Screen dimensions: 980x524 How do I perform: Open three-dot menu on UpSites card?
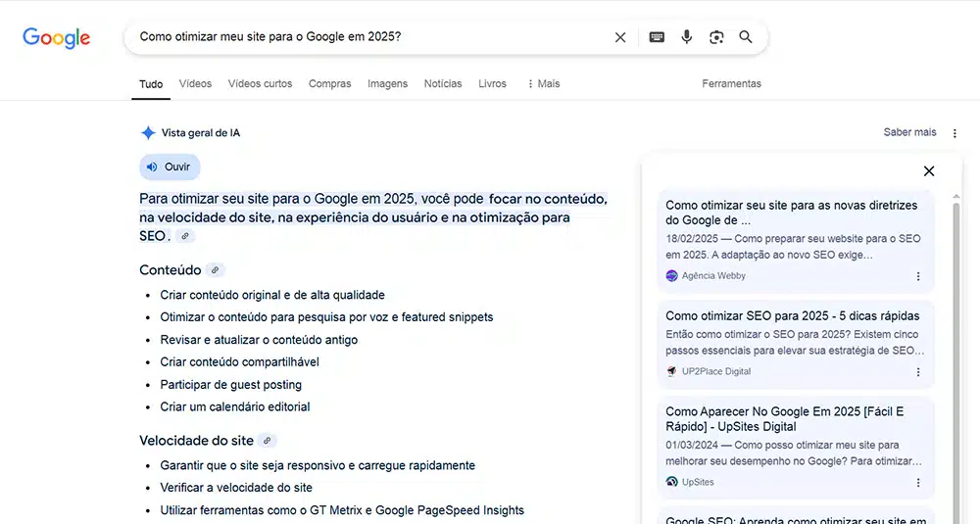(x=918, y=482)
